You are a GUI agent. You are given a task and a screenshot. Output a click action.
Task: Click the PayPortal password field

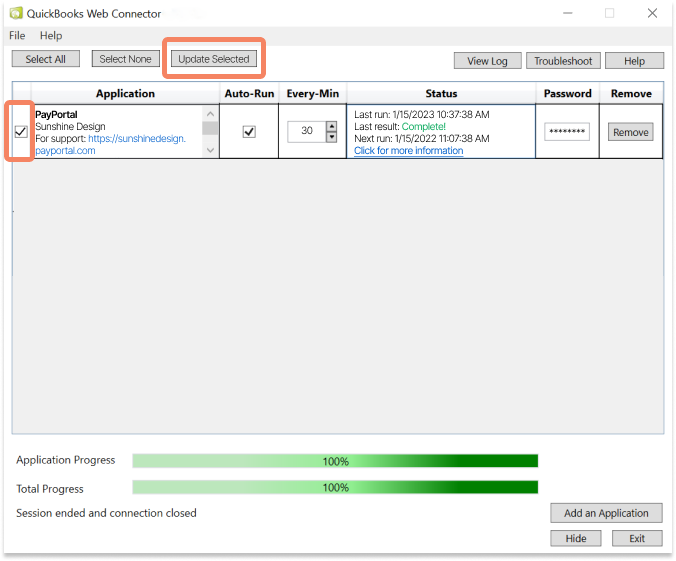tap(567, 132)
